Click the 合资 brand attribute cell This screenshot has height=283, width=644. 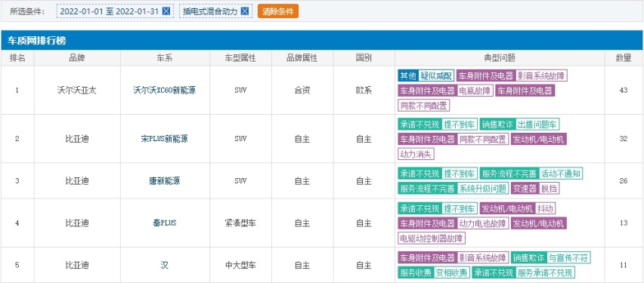(x=302, y=91)
